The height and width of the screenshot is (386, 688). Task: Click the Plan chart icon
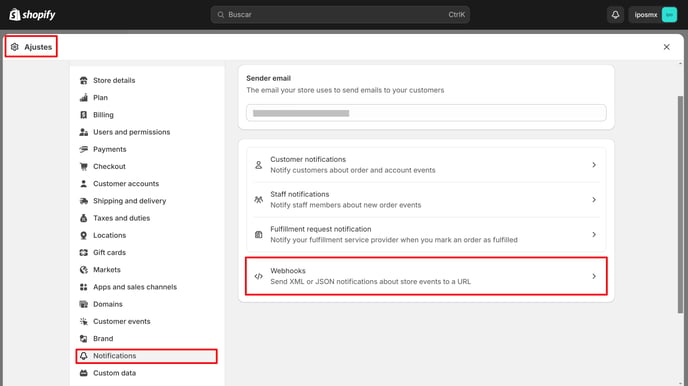(x=83, y=97)
